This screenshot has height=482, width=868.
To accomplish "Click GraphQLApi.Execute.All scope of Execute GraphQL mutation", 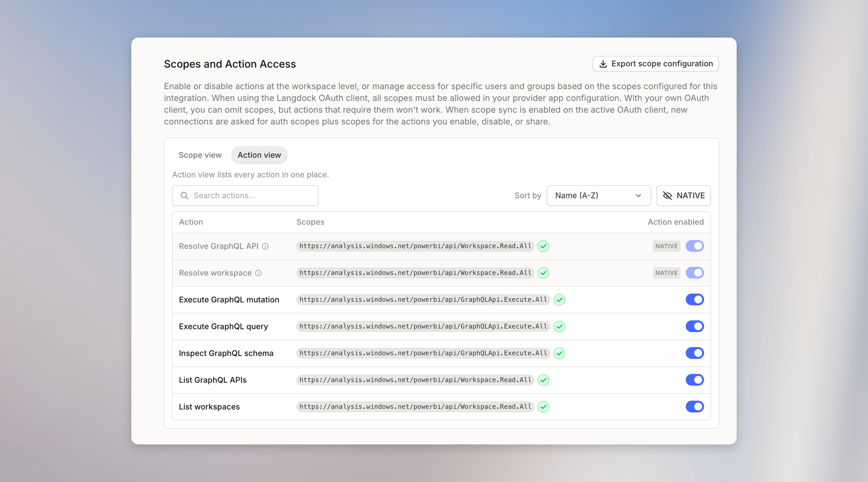I will click(423, 300).
